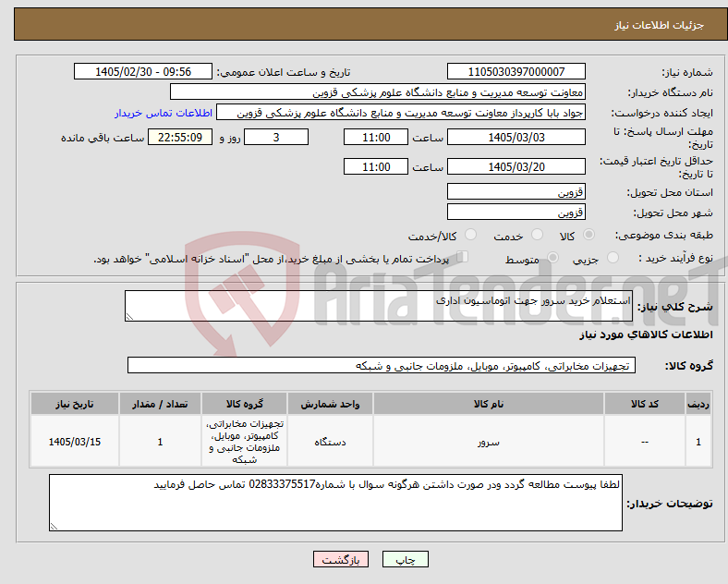Click the quantity cell showing 1
This screenshot has height=584, width=728.
pos(160,442)
